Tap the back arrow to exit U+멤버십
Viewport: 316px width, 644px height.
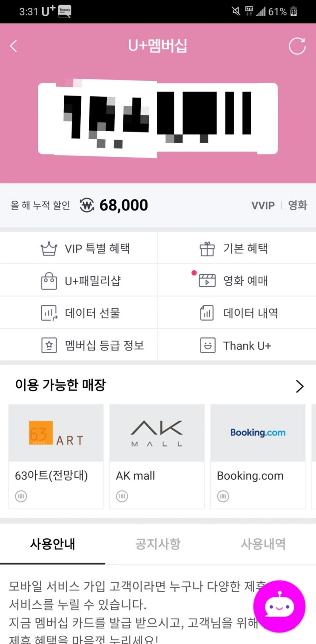pos(14,46)
